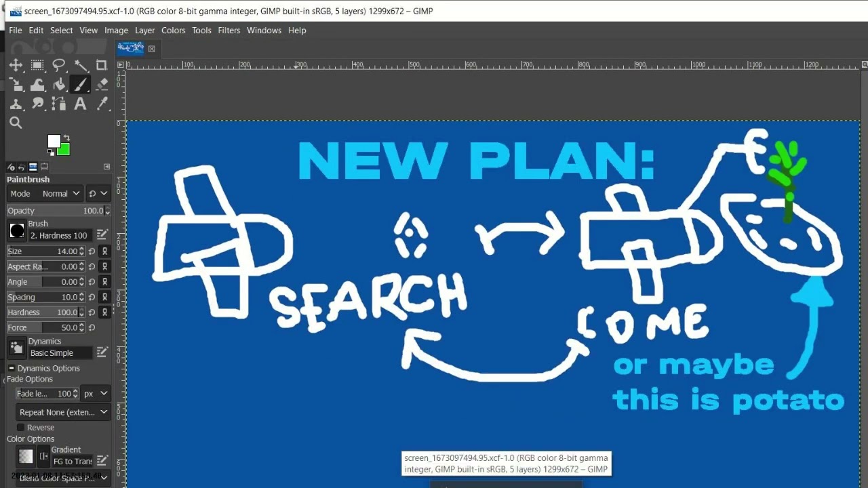Select the Bucket Fill tool
Viewport: 868px width, 488px height.
click(59, 85)
